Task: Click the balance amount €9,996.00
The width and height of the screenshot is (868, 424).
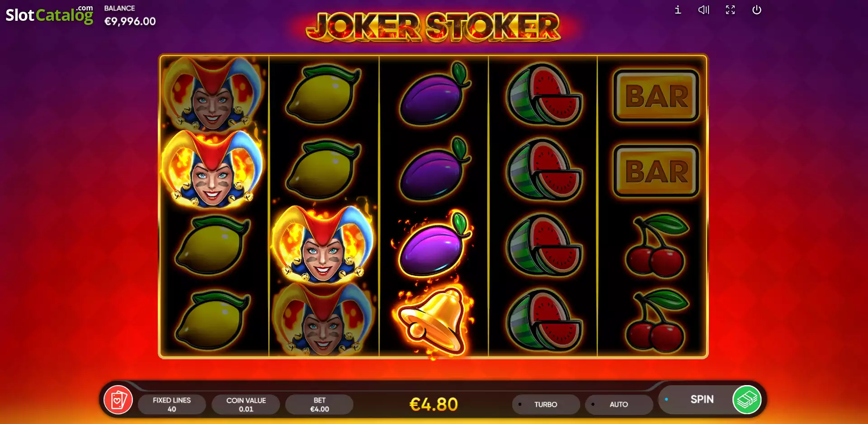Action: click(130, 21)
